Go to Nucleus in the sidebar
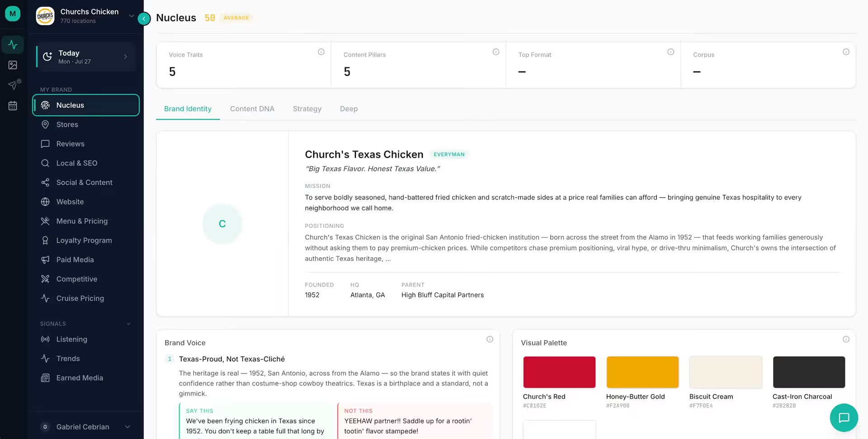Viewport: 868px width, 439px height. click(86, 105)
